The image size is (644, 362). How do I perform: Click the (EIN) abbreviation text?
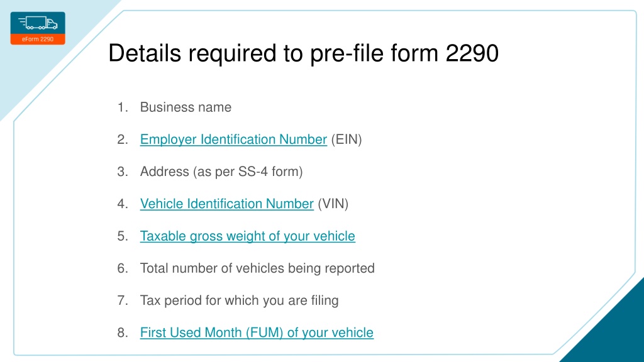pos(347,140)
